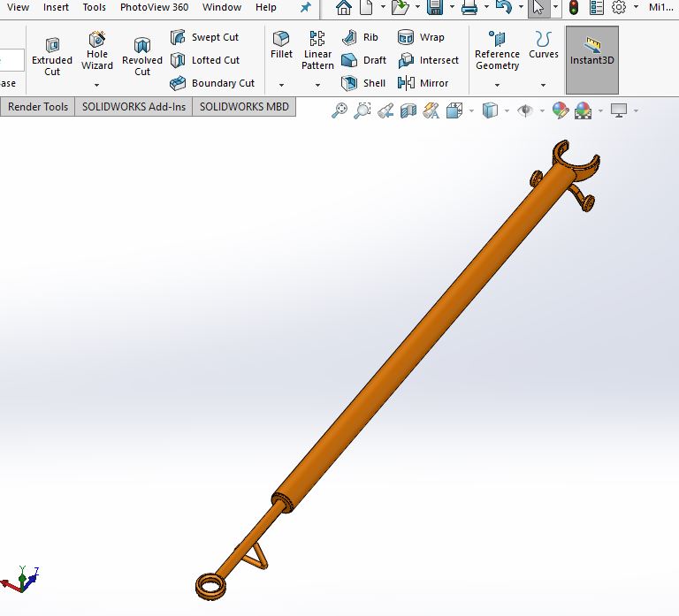Expand the Linear Pattern dropdown arrow
This screenshot has height=616, width=679.
(x=317, y=85)
